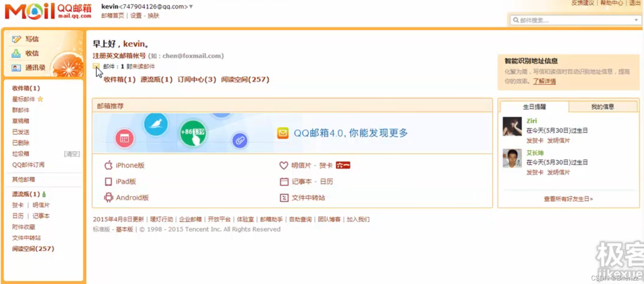Click the compose mail pencil icon
The image size is (644, 284).
pyautogui.click(x=16, y=39)
